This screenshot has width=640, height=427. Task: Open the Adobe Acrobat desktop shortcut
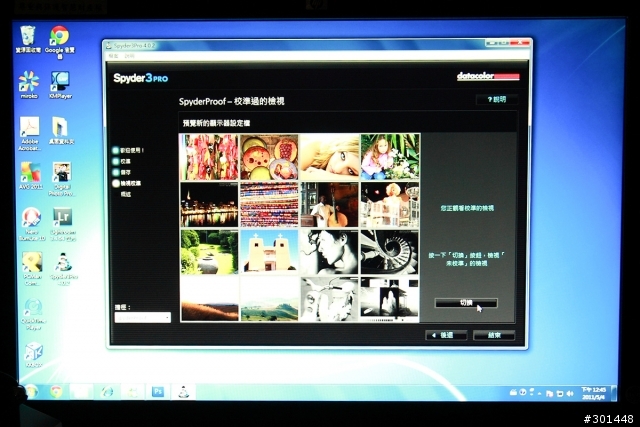pyautogui.click(x=29, y=133)
